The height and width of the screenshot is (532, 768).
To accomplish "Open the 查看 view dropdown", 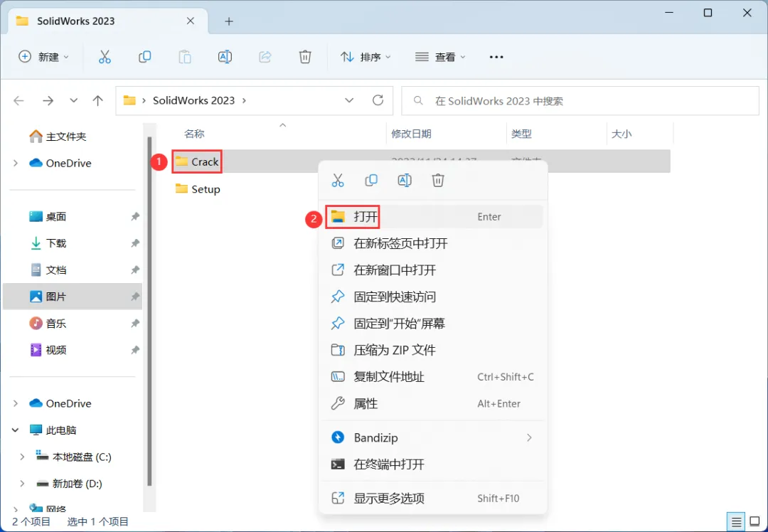I will (440, 57).
